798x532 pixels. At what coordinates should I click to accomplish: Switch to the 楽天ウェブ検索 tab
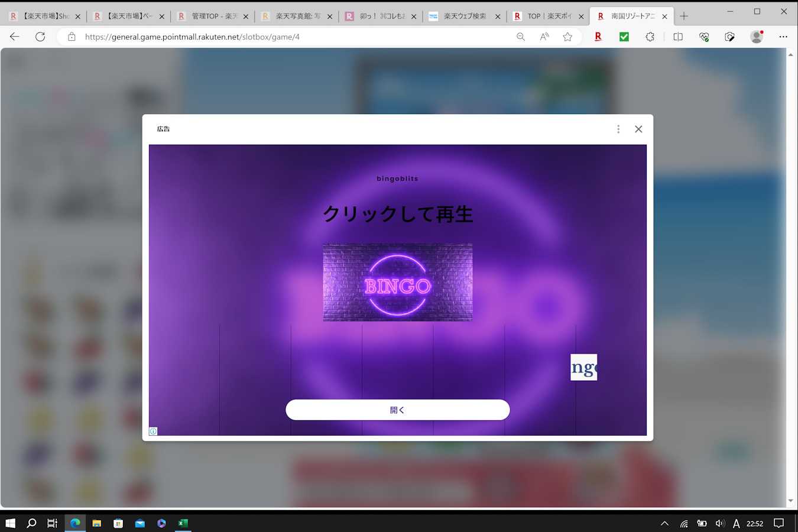[464, 17]
